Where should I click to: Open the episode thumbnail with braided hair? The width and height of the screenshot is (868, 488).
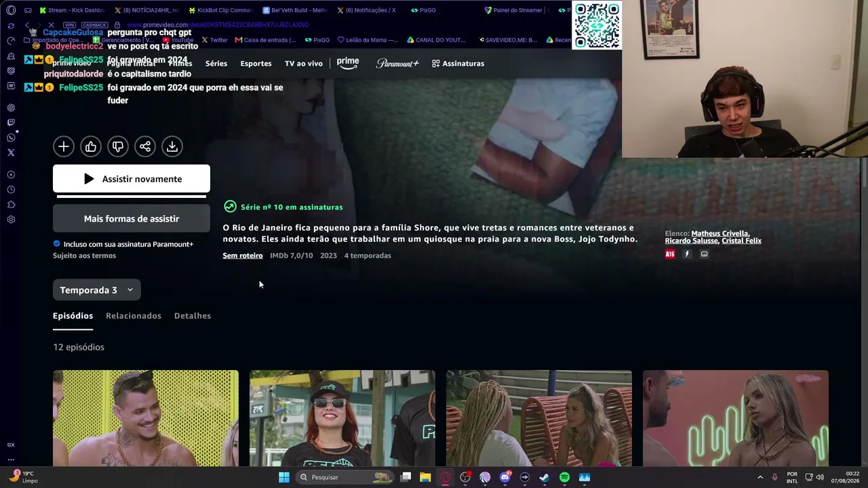(539, 418)
